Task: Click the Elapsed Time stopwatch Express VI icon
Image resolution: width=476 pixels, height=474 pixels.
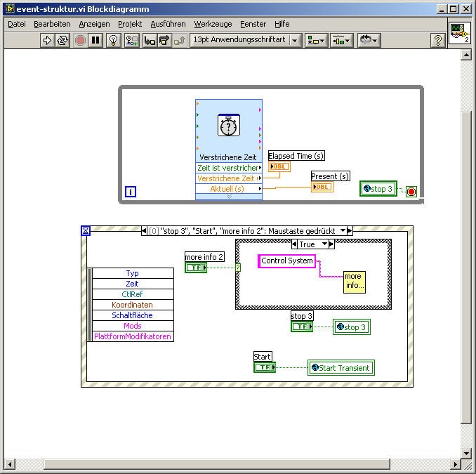Action: tap(229, 125)
